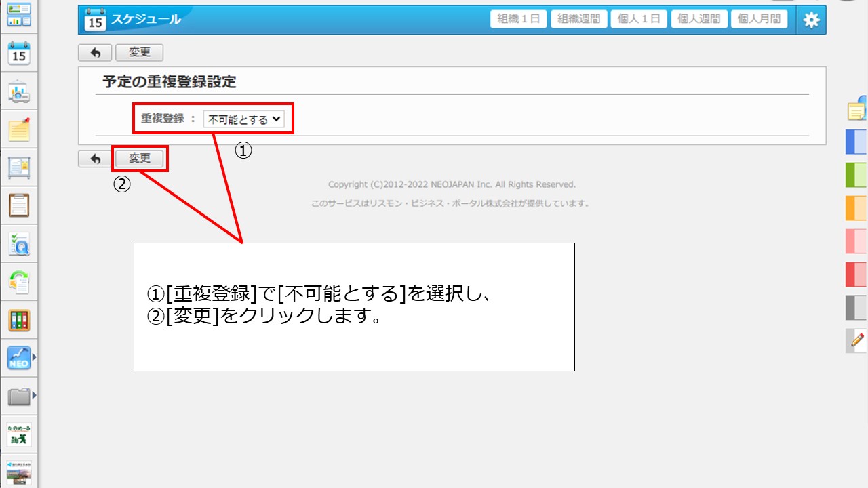Click the NEOJAPAN copyright text
The image size is (868, 488).
[452, 184]
